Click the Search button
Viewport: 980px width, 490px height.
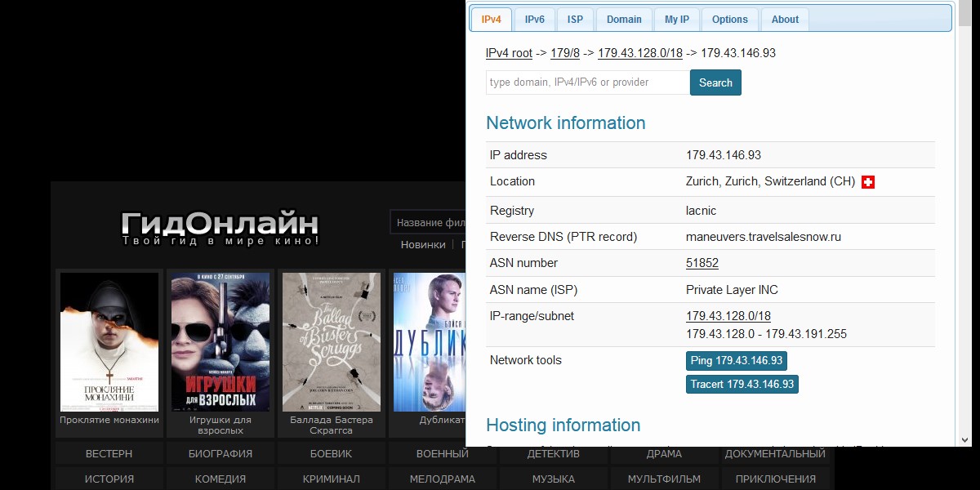(x=715, y=82)
